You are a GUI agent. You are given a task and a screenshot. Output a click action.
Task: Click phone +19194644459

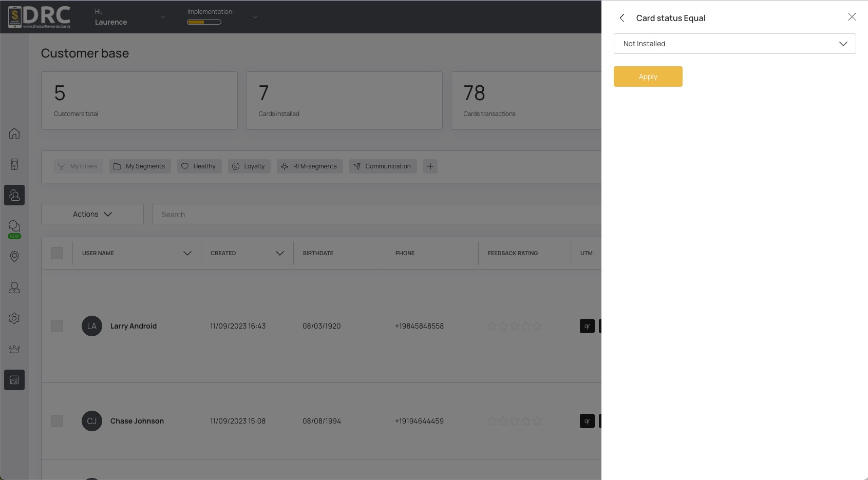[419, 421]
